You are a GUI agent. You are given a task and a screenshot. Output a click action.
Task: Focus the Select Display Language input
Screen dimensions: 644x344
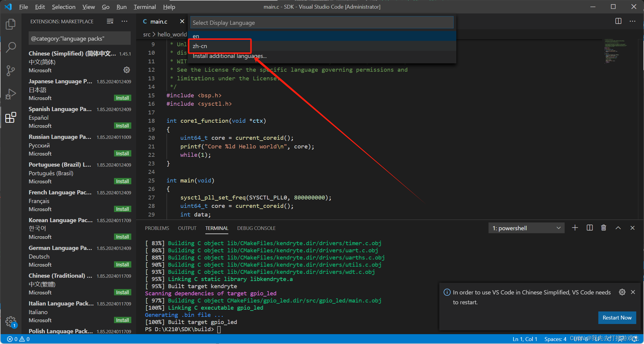pos(322,23)
